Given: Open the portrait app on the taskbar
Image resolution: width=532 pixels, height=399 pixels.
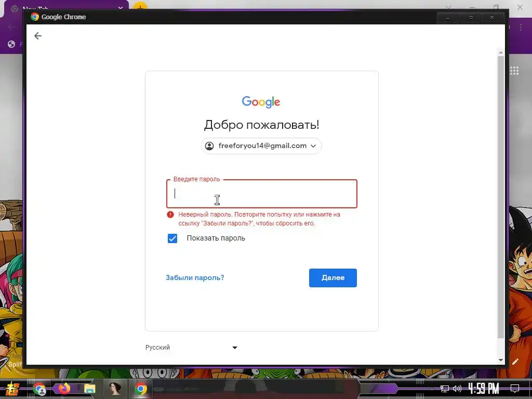Looking at the screenshot, I should click(x=115, y=389).
